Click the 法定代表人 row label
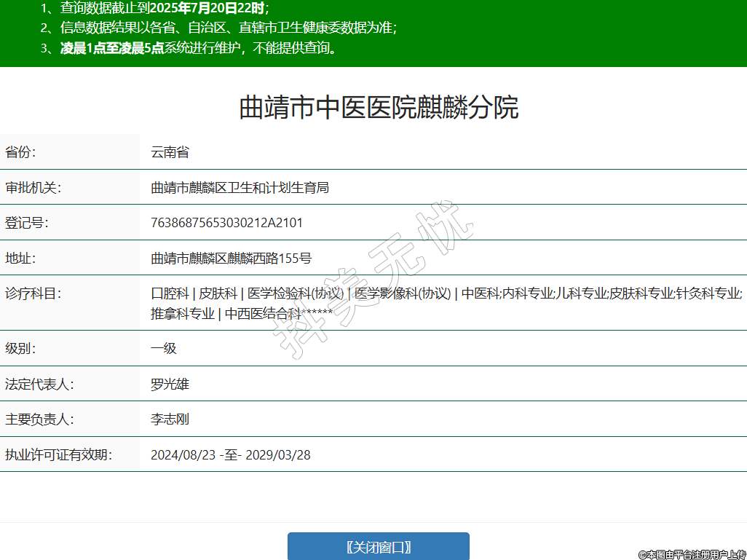The width and height of the screenshot is (747, 560). pyautogui.click(x=39, y=384)
